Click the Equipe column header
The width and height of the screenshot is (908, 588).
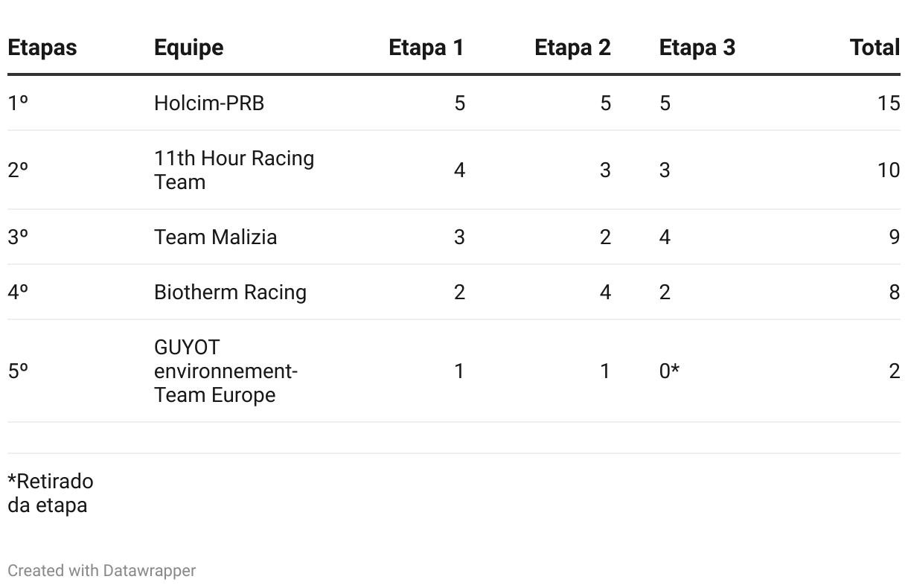tap(188, 48)
